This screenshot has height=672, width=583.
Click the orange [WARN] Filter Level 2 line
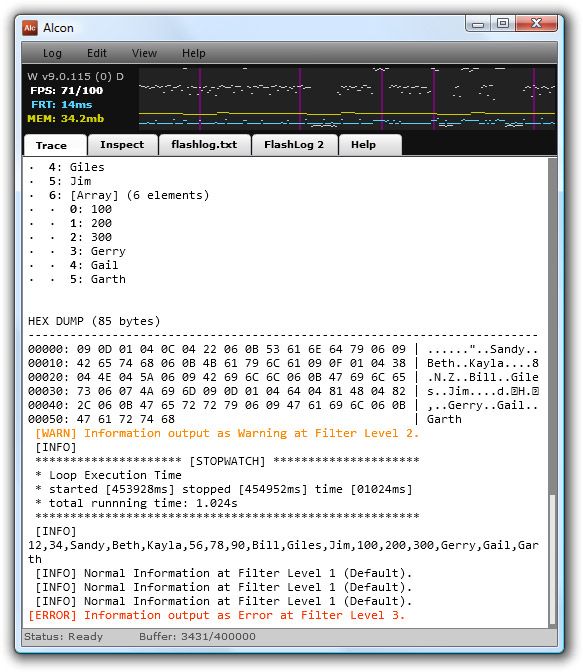[x=227, y=434]
